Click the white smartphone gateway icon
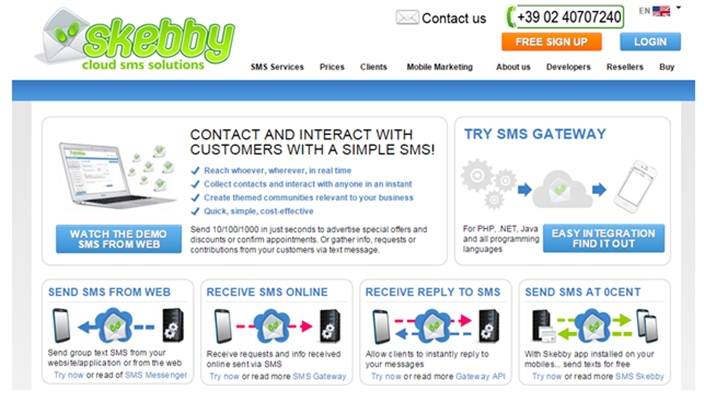The image size is (704, 400). click(634, 186)
